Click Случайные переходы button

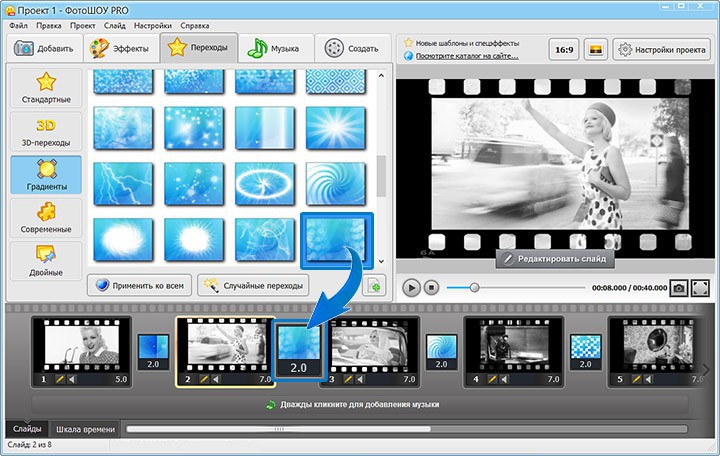pos(253,286)
